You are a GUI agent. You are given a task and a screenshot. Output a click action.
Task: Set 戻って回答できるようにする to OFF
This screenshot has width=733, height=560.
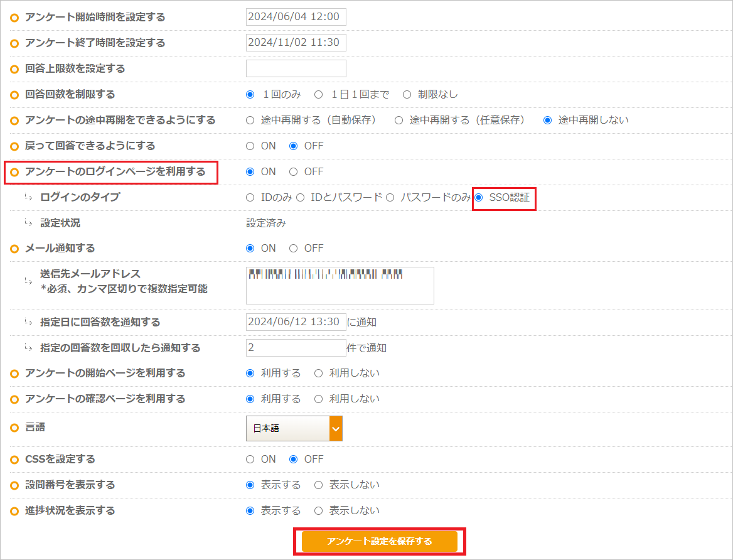(293, 146)
